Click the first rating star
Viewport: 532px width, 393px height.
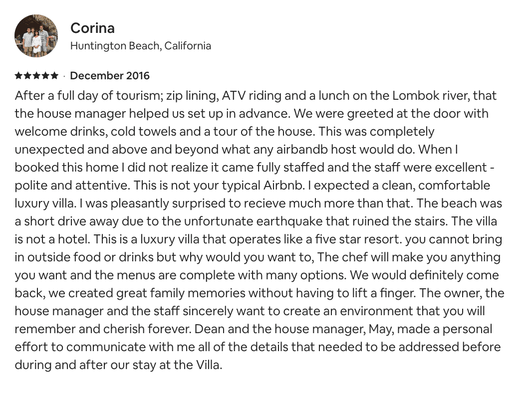(x=18, y=76)
